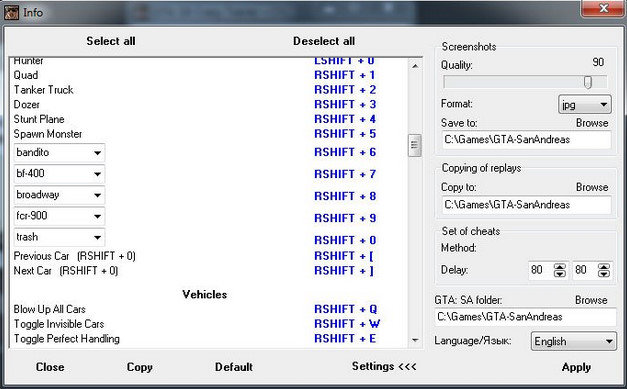This screenshot has height=389, width=627.
Task: Click the RSHIFT + 5 hotkey
Action: click(345, 134)
